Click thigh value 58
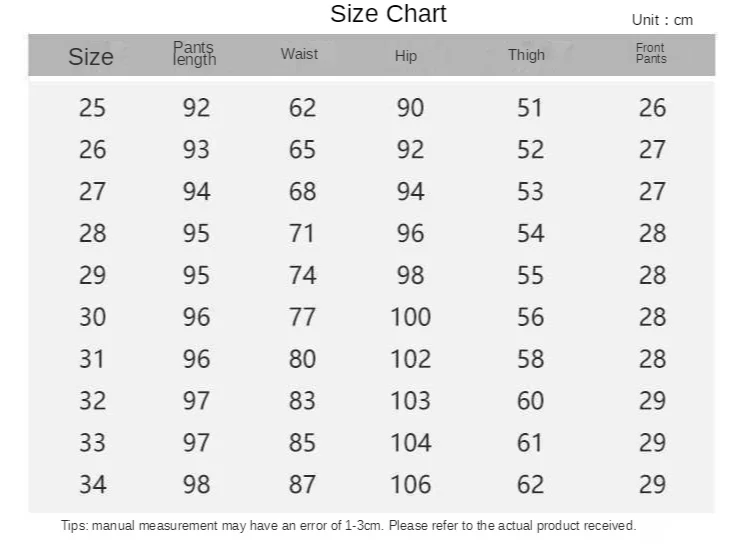Image resolution: width=747 pixels, height=548 pixels. pyautogui.click(x=530, y=359)
